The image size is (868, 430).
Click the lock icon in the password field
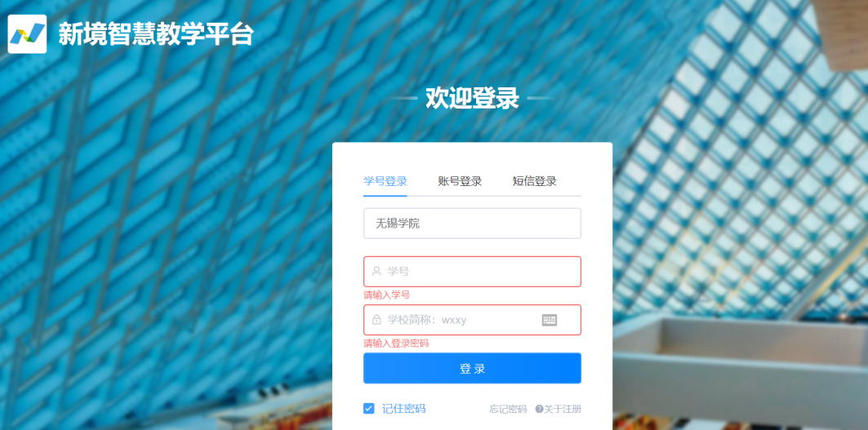point(376,320)
